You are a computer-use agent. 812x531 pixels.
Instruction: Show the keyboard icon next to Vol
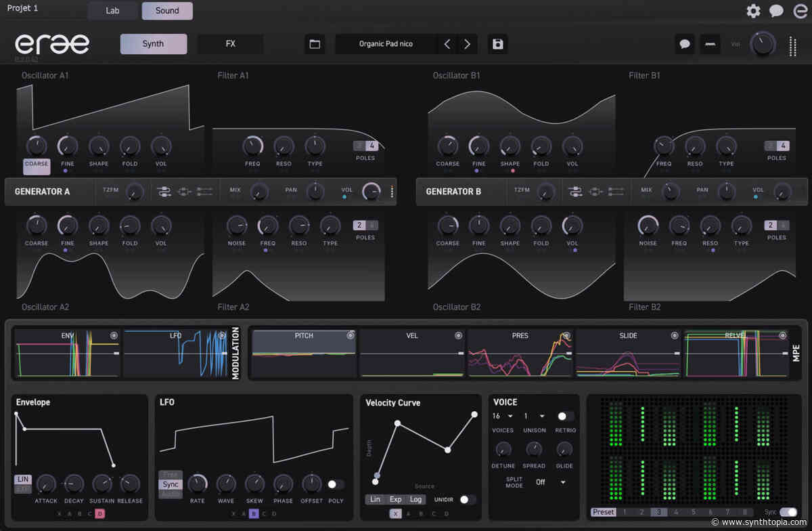710,44
